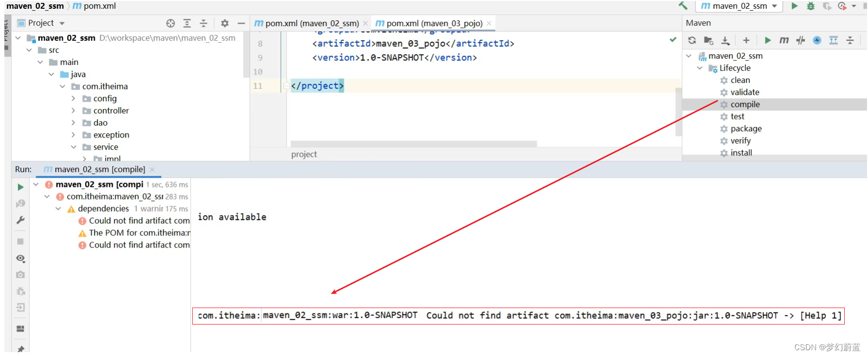Start debugging with the bug icon

click(x=811, y=6)
